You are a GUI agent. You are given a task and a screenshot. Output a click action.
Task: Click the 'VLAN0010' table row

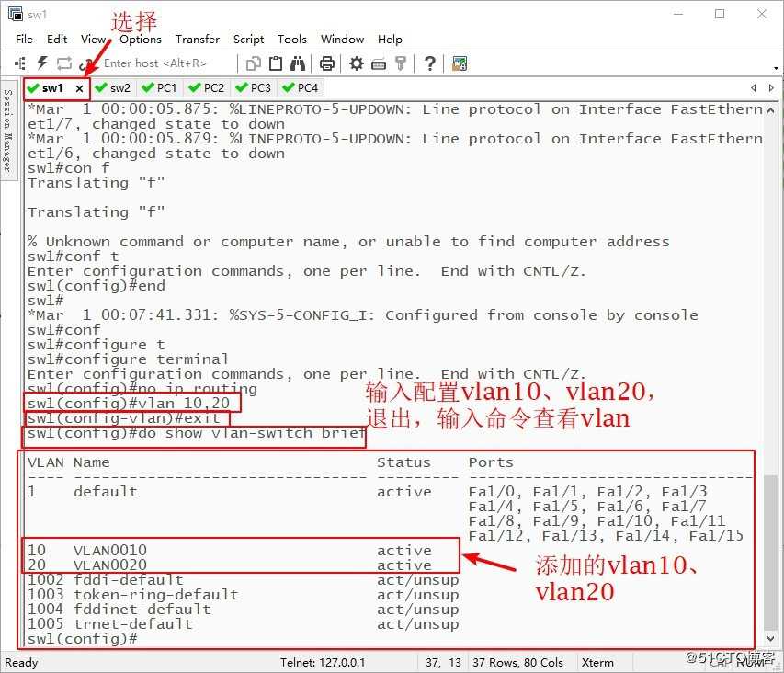coord(229,550)
